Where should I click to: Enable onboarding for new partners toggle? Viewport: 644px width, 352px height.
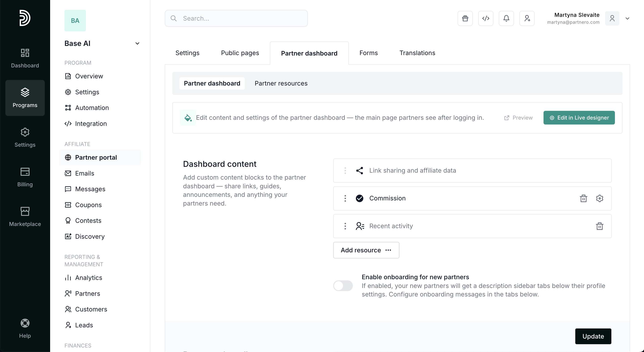pyautogui.click(x=343, y=286)
